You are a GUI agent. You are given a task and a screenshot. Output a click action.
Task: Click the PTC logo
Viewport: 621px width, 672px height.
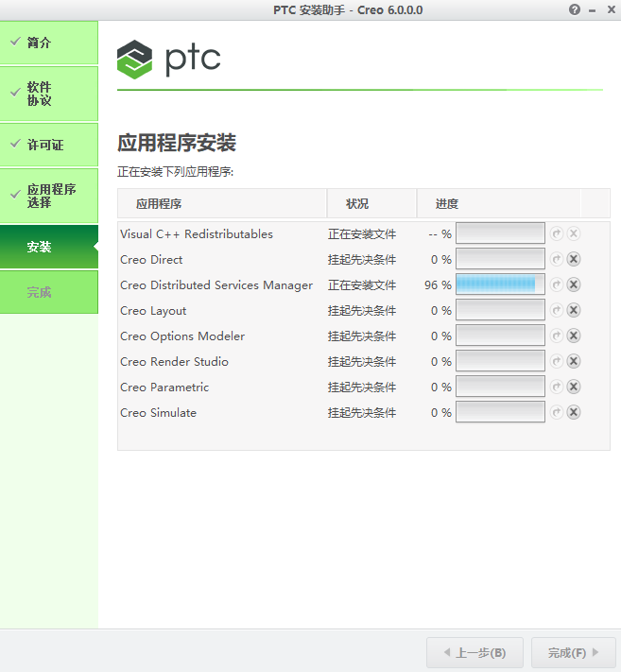coord(169,60)
